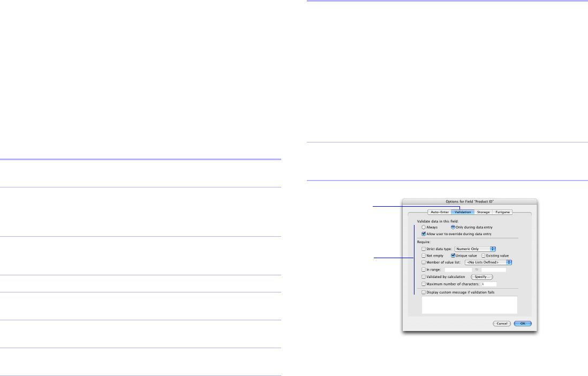This screenshot has width=588, height=376.
Task: Click the custom message text area
Action: click(470, 305)
